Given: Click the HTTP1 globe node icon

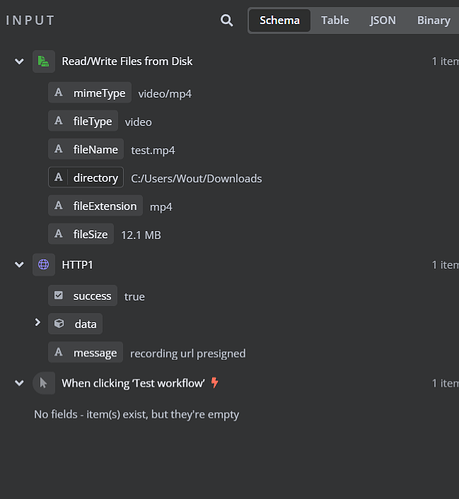Looking at the screenshot, I should pos(44,265).
